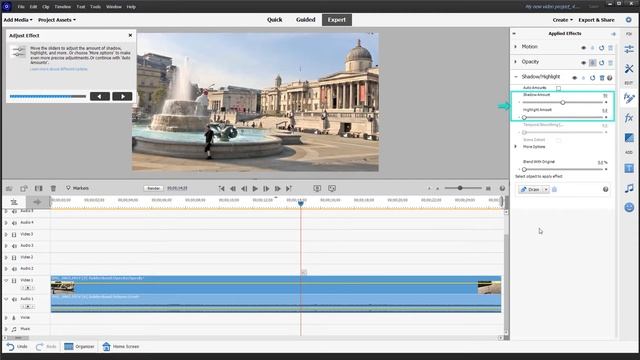Click the rewind playback button
Viewport: 640px width, 360px height.
pyautogui.click(x=233, y=189)
